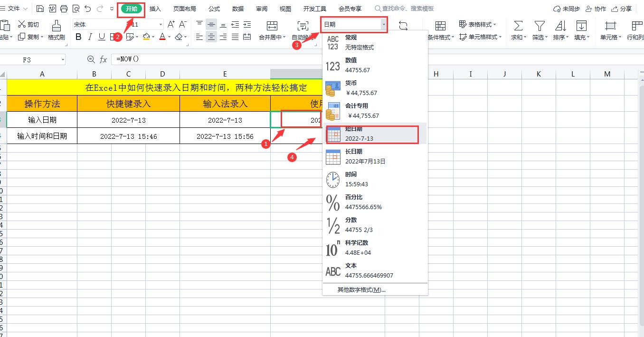
Task: Select 长日期 format in the list
Action: pos(375,157)
